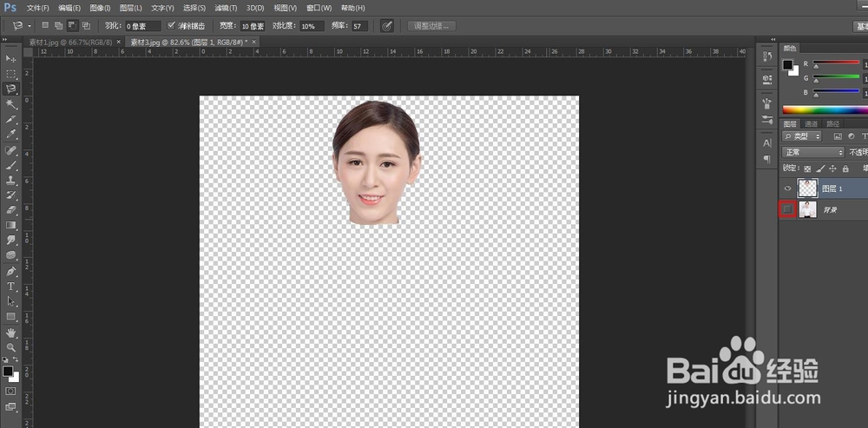Select the Clone Stamp tool

[x=10, y=181]
